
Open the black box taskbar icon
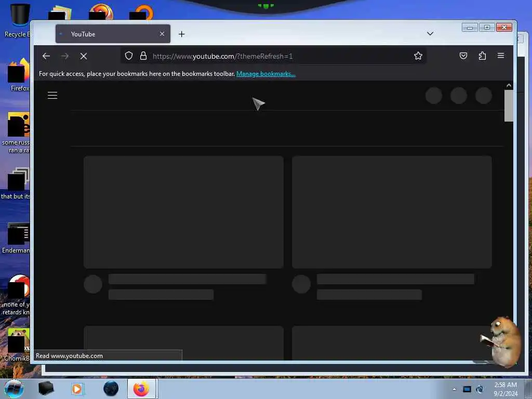point(46,389)
